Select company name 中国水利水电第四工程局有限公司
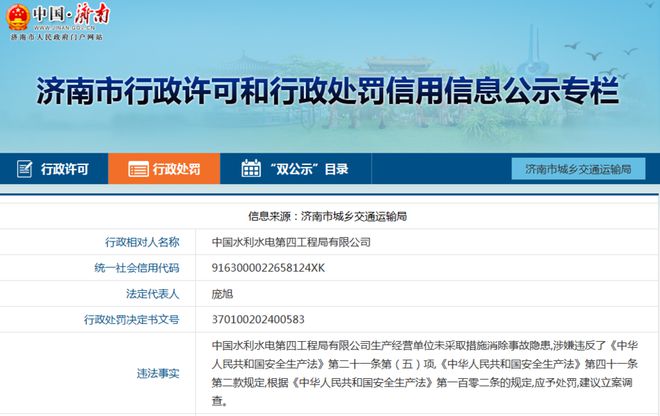This screenshot has height=416, width=660. [x=291, y=242]
